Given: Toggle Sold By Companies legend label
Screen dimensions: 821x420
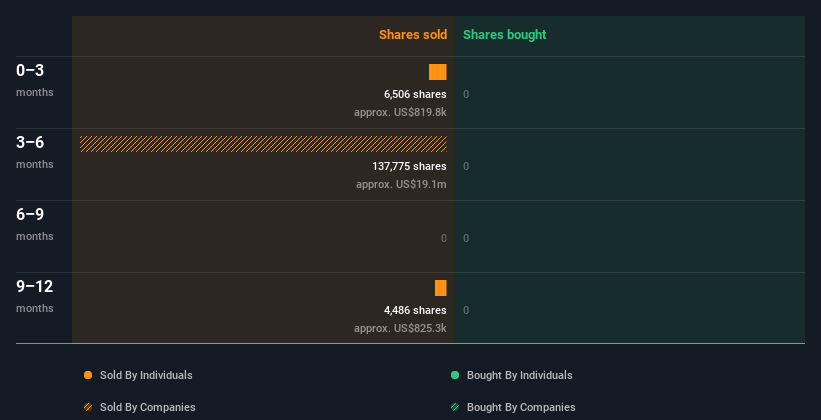Looking at the screenshot, I should point(147,407).
